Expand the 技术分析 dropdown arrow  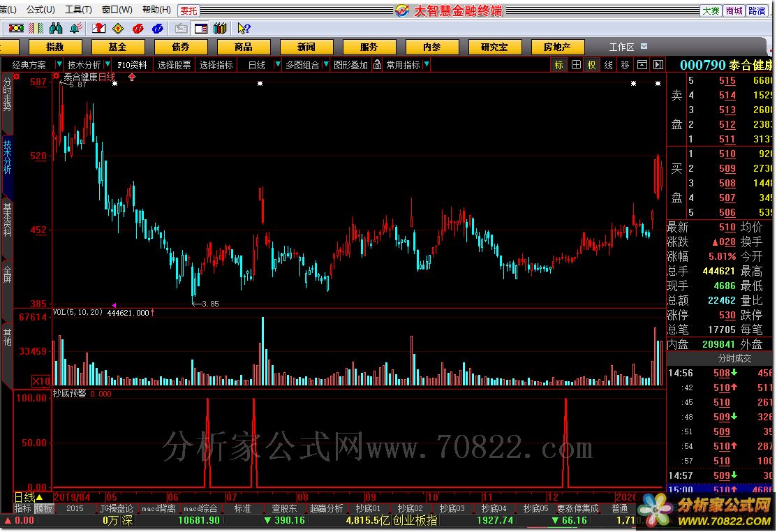click(x=108, y=64)
